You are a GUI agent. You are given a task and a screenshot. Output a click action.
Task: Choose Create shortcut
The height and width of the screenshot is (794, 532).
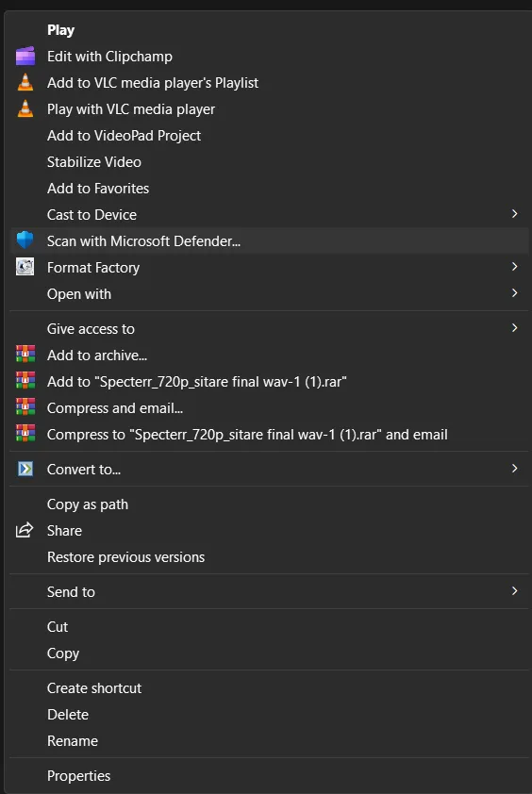269,687
